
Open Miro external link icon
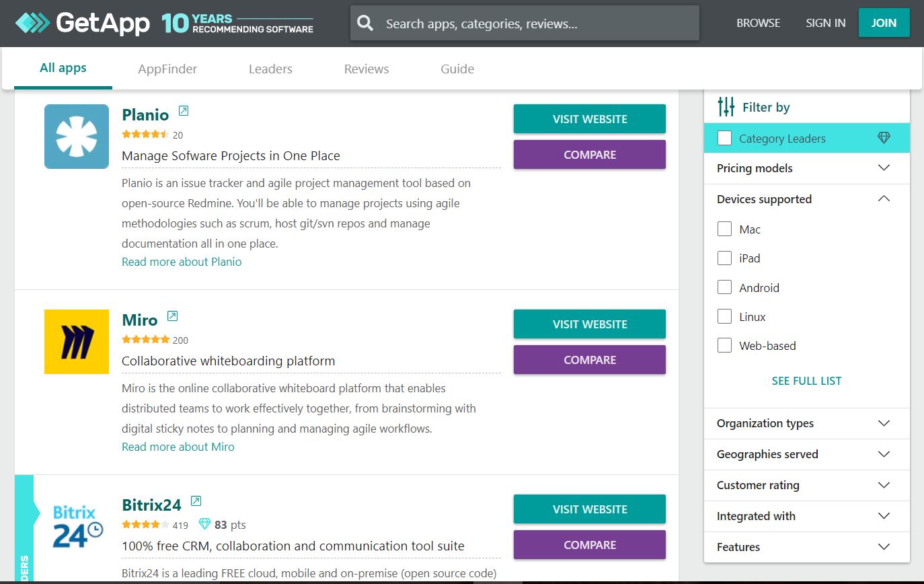coord(172,316)
